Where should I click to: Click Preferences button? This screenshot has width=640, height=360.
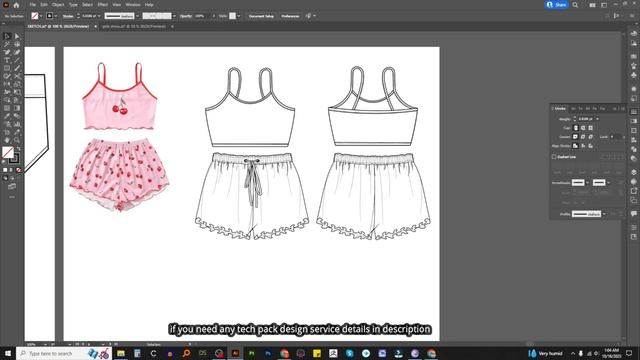tap(290, 16)
